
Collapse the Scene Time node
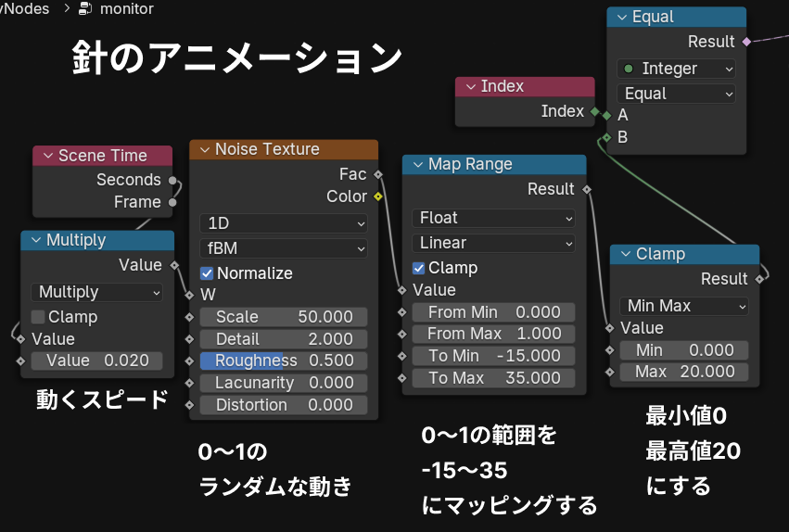(46, 156)
